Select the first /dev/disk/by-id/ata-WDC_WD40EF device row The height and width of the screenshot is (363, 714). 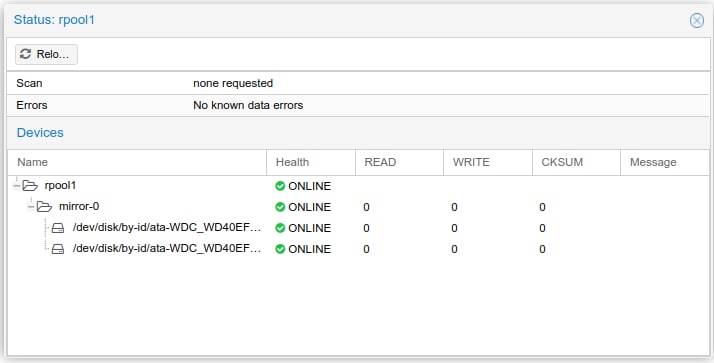pyautogui.click(x=358, y=228)
